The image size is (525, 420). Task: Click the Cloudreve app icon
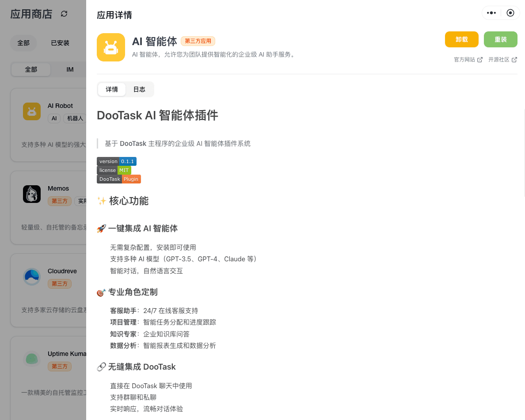point(32,277)
